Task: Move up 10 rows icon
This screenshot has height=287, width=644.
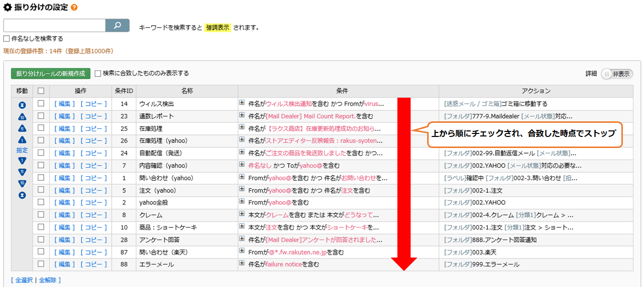Action: 22,117
